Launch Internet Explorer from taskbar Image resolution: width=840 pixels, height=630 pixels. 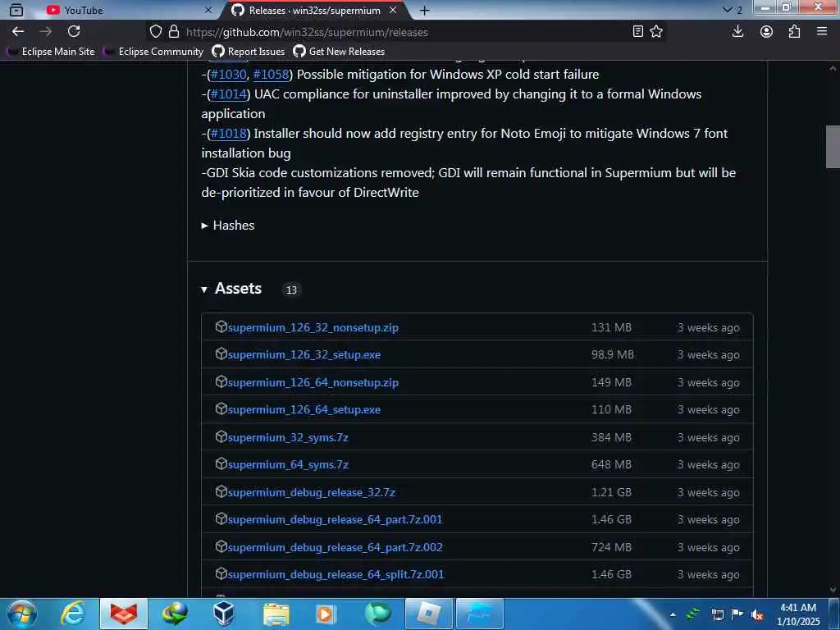point(73,614)
